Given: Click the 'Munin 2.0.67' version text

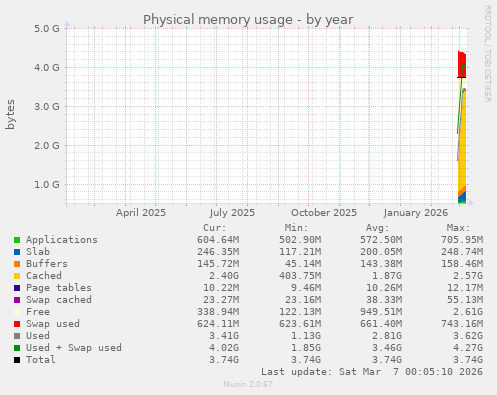Looking at the screenshot, I should coord(248,384).
